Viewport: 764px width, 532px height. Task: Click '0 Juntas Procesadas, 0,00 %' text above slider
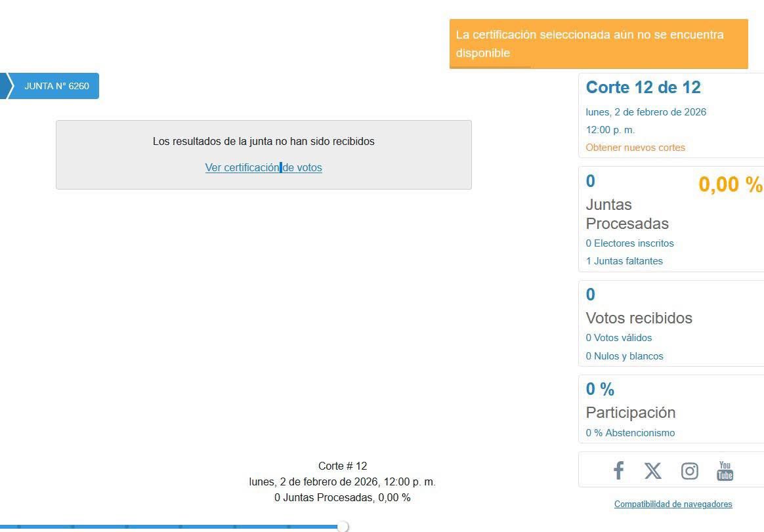tap(343, 497)
